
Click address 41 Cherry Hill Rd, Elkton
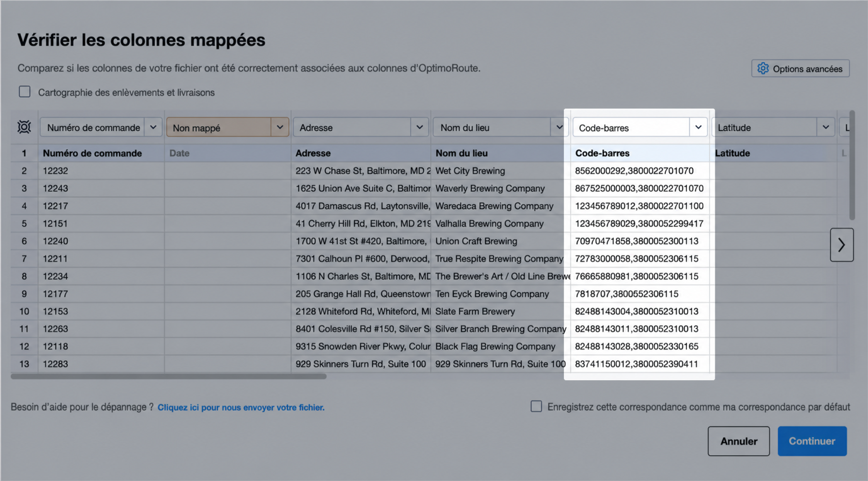point(361,223)
